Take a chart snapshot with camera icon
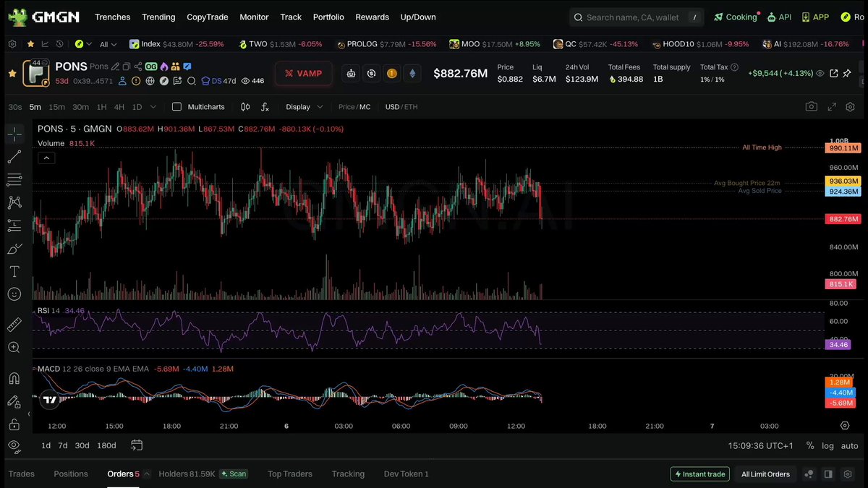868x488 pixels. 812,107
